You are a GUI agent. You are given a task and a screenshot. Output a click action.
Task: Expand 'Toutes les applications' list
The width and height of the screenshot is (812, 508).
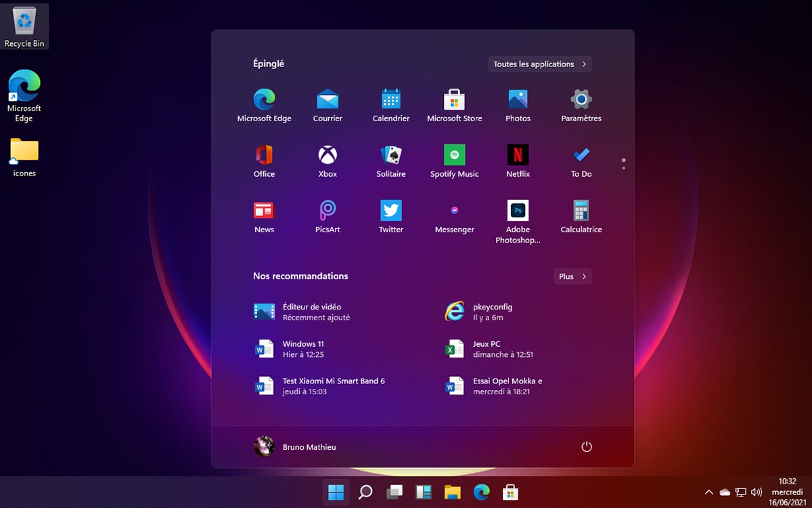(540, 64)
